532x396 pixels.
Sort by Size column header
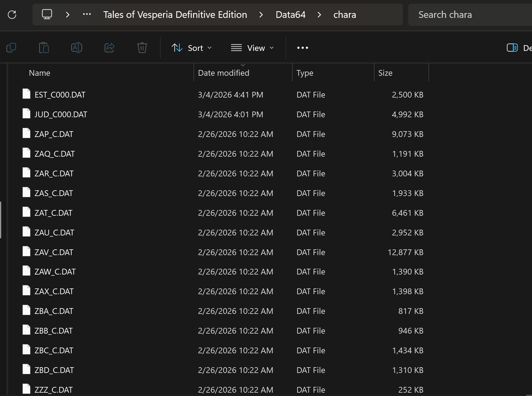(385, 73)
